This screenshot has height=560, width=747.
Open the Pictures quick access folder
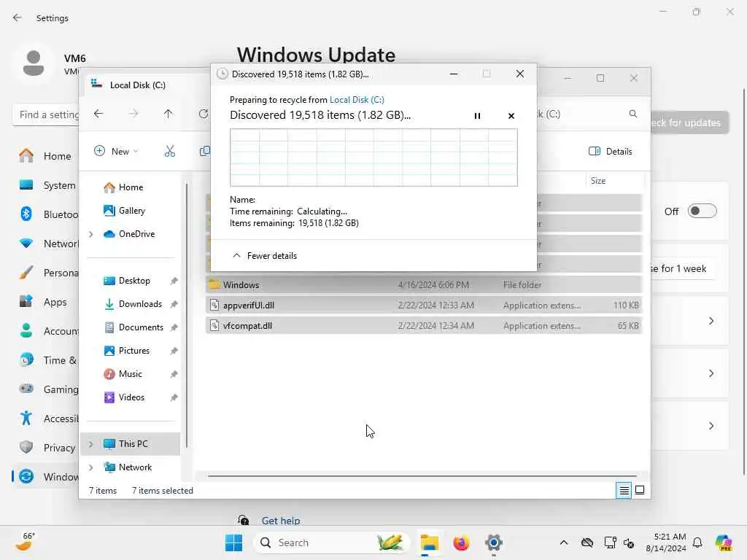pyautogui.click(x=127, y=351)
